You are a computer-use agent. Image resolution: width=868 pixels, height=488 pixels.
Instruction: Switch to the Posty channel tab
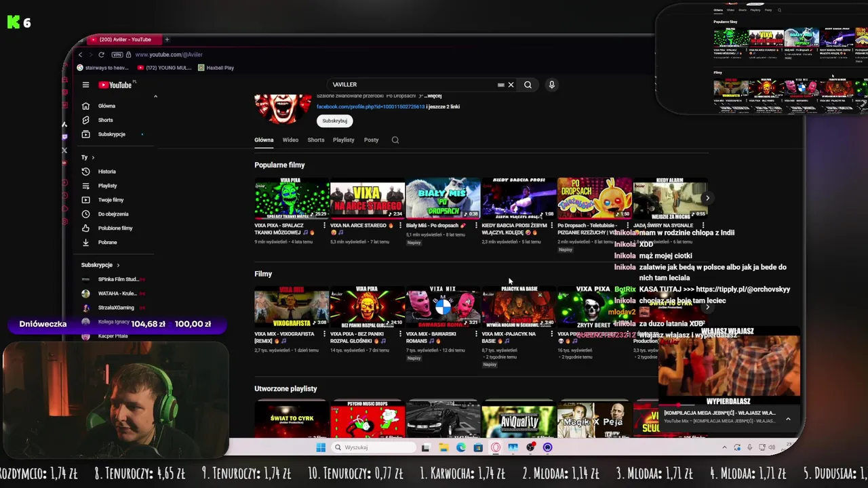pyautogui.click(x=371, y=140)
